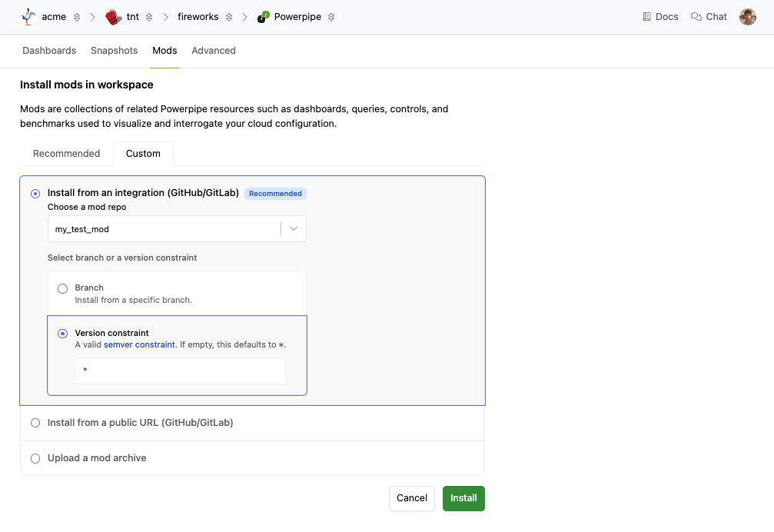The height and width of the screenshot is (532, 774).
Task: Open the user profile avatar
Action: [748, 17]
